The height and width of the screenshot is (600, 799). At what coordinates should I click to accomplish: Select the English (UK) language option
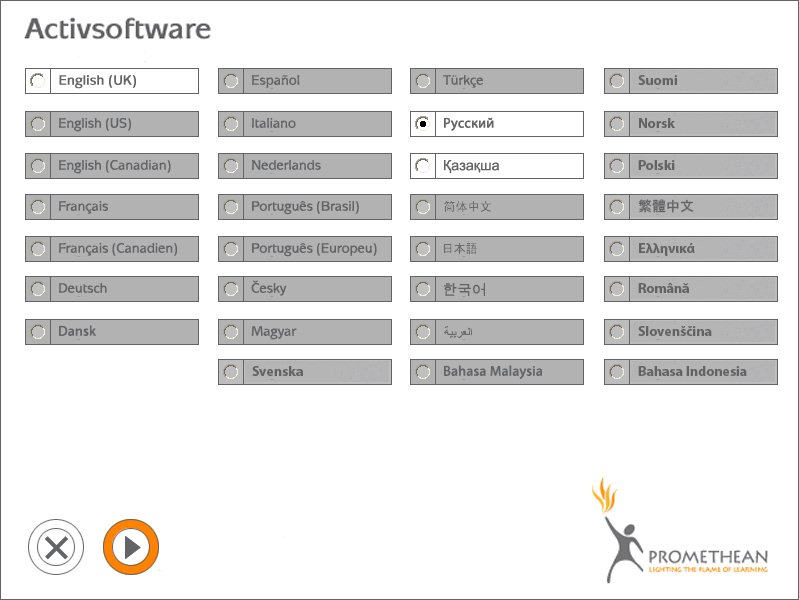click(111, 81)
